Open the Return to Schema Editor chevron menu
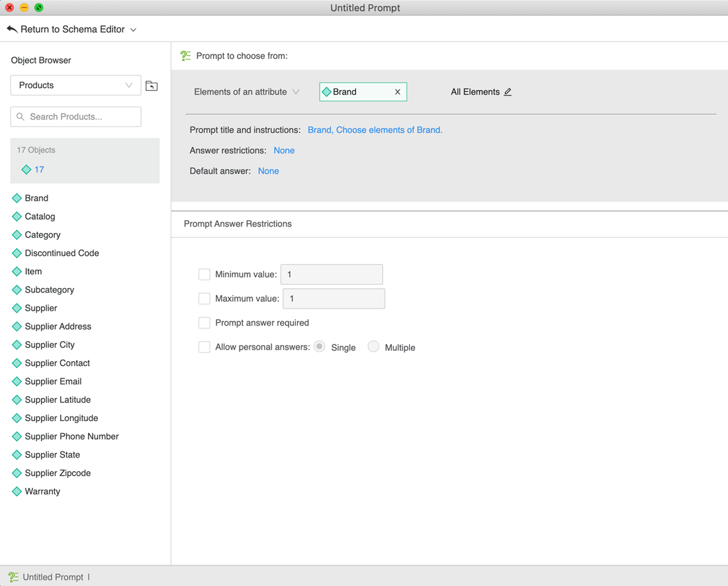The height and width of the screenshot is (586, 728). [x=134, y=30]
